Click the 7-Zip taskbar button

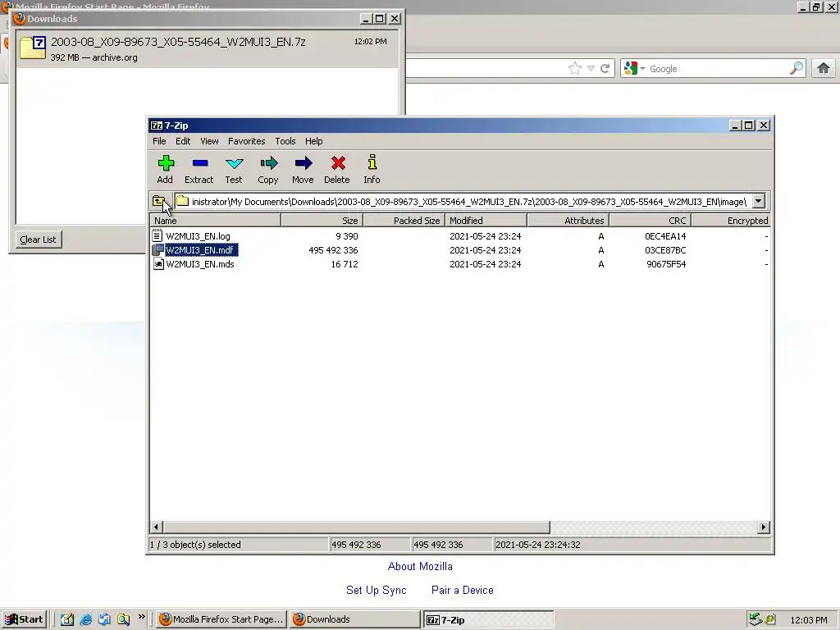[x=488, y=620]
